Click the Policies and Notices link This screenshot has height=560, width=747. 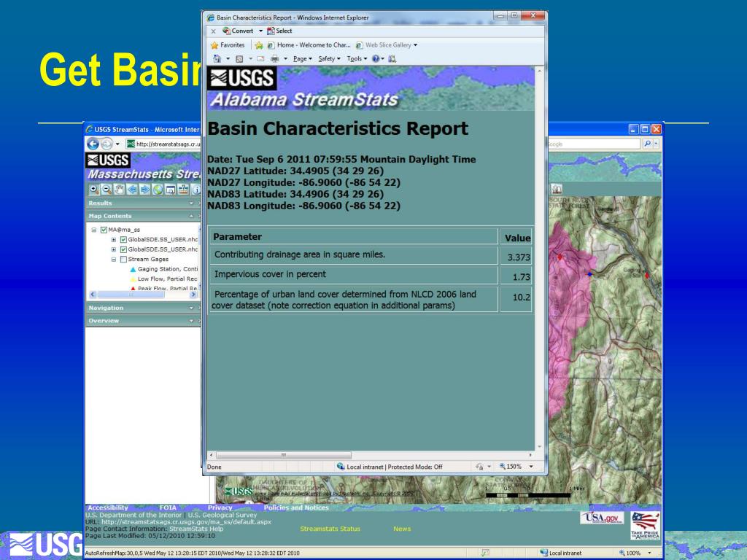point(296,507)
